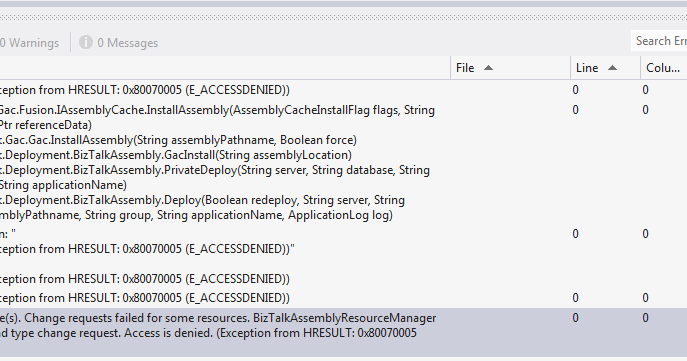Toggle the 0 Warnings filter
The image size is (687, 361).
coord(29,42)
